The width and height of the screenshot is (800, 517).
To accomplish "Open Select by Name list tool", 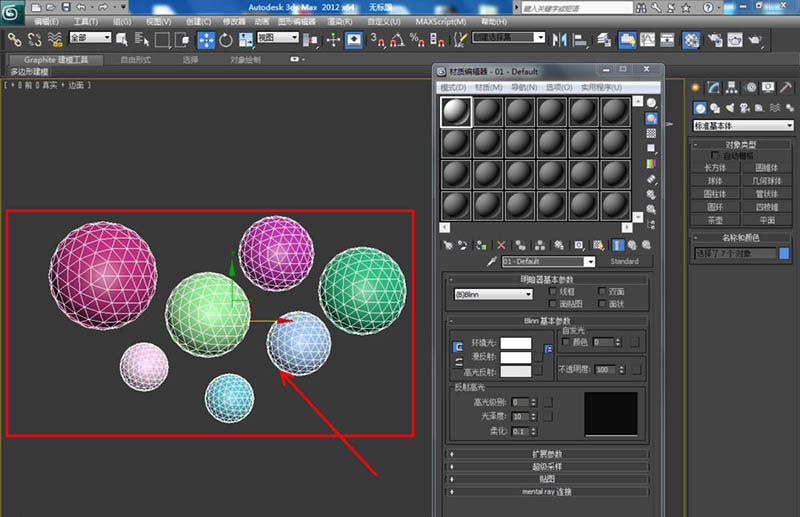I will [x=141, y=40].
